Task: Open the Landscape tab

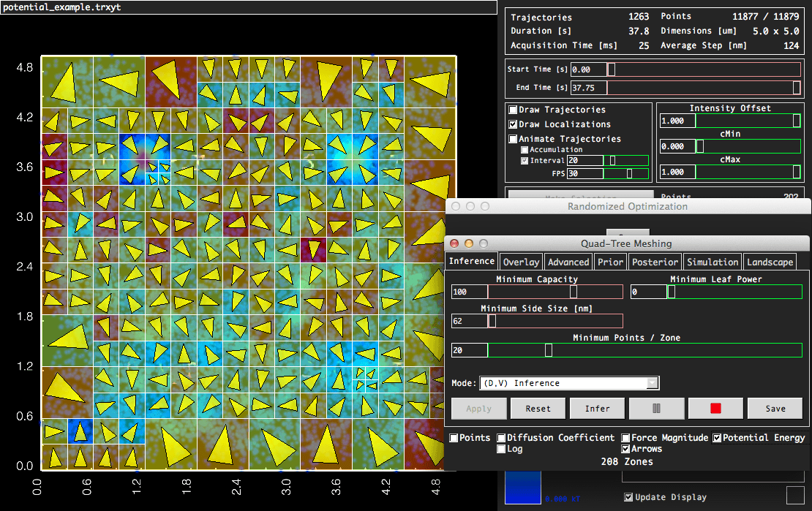Action: tap(769, 262)
